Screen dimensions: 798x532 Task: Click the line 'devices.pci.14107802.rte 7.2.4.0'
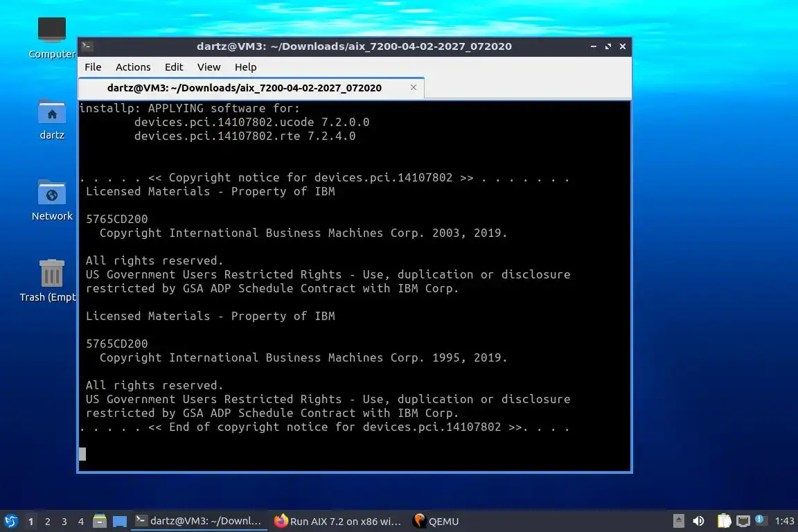245,136
